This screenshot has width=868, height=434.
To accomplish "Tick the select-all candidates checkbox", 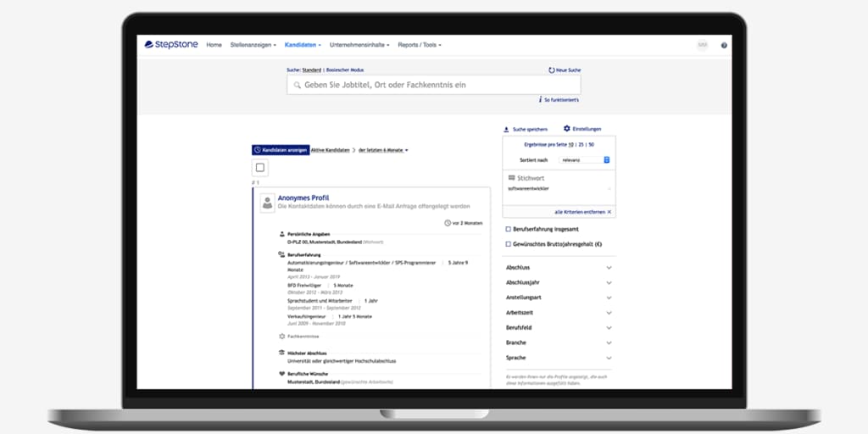I will [x=260, y=168].
